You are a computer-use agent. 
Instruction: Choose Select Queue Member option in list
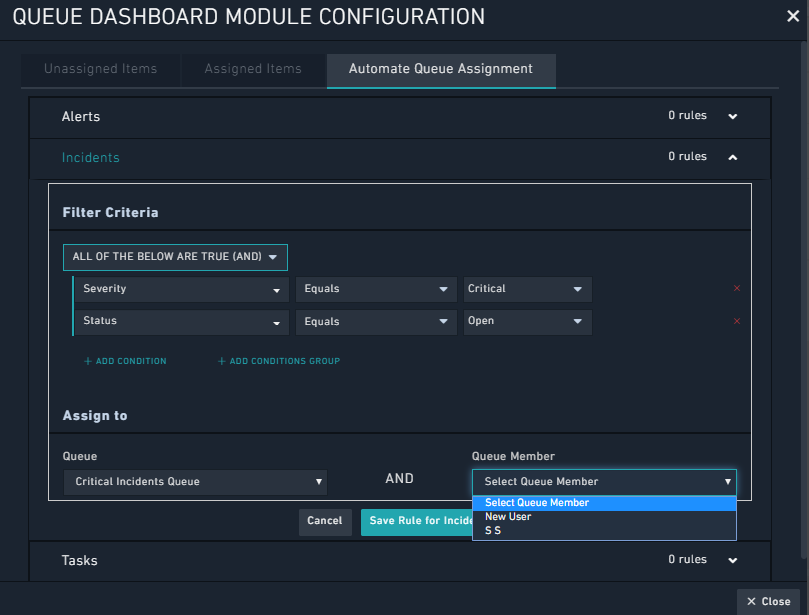pos(604,503)
